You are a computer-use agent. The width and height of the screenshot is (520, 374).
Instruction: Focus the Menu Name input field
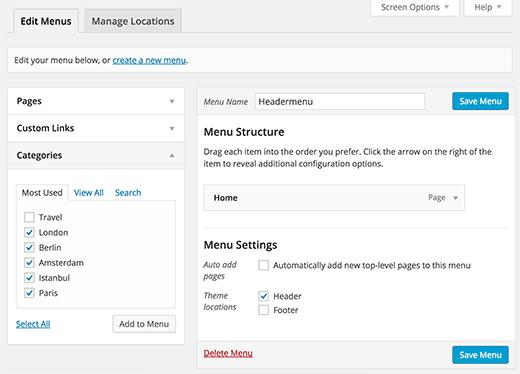pos(340,101)
